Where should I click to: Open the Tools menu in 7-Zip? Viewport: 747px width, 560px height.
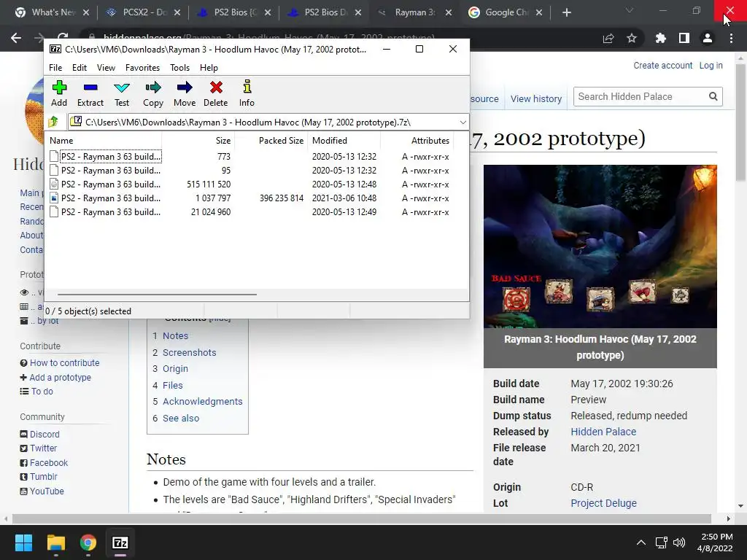[179, 68]
